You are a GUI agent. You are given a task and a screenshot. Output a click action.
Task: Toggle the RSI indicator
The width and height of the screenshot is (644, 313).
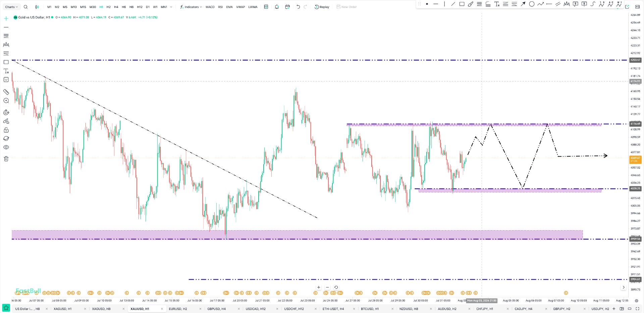point(220,7)
